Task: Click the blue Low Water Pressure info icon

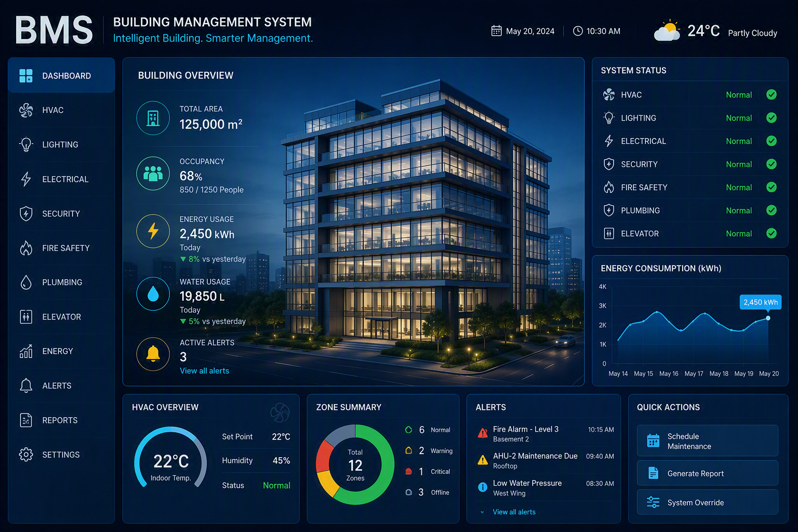Action: (x=483, y=487)
